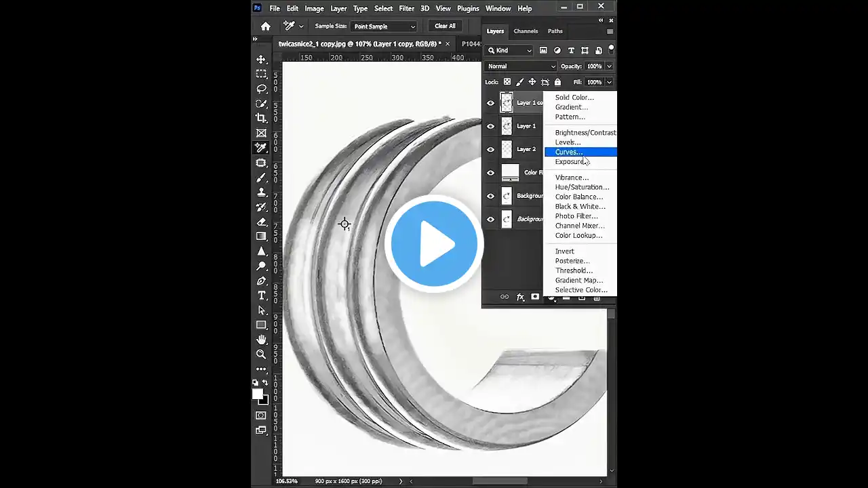Click the Clear All button

(x=445, y=26)
